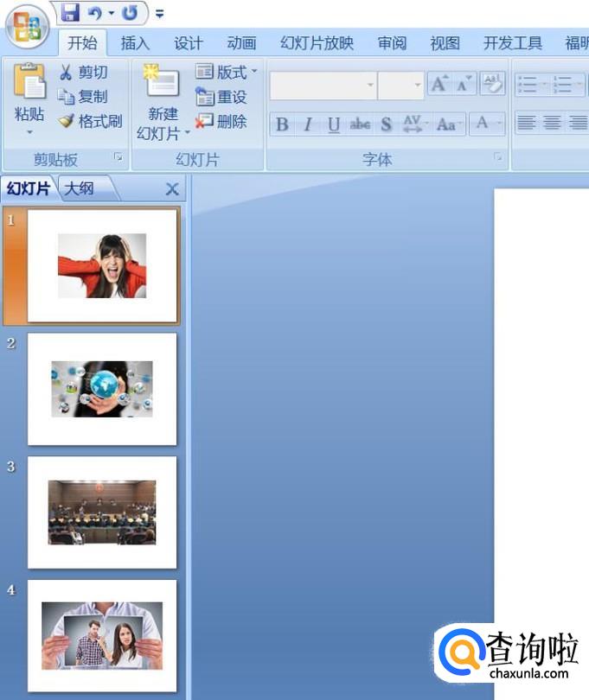Click 剪切 to cut the selection

tap(83, 72)
